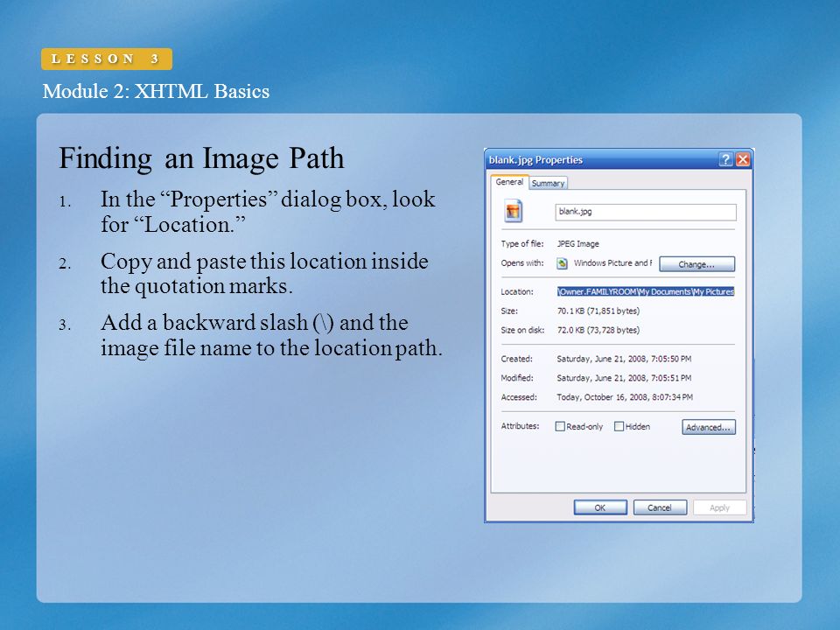Click the 'Type of file:' label
The image size is (840, 630).
[x=522, y=244]
